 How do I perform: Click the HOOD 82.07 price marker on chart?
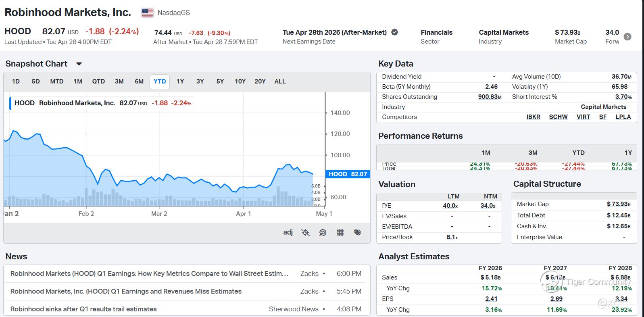pos(348,174)
